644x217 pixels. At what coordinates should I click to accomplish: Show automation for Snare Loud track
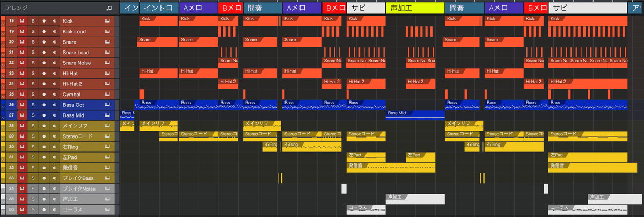pyautogui.click(x=3, y=55)
